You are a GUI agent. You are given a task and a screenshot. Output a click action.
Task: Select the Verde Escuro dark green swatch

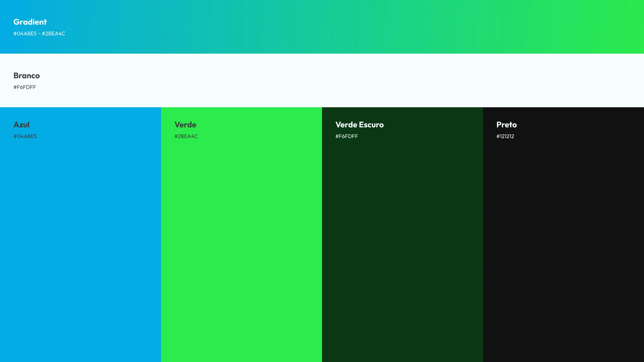click(402, 235)
